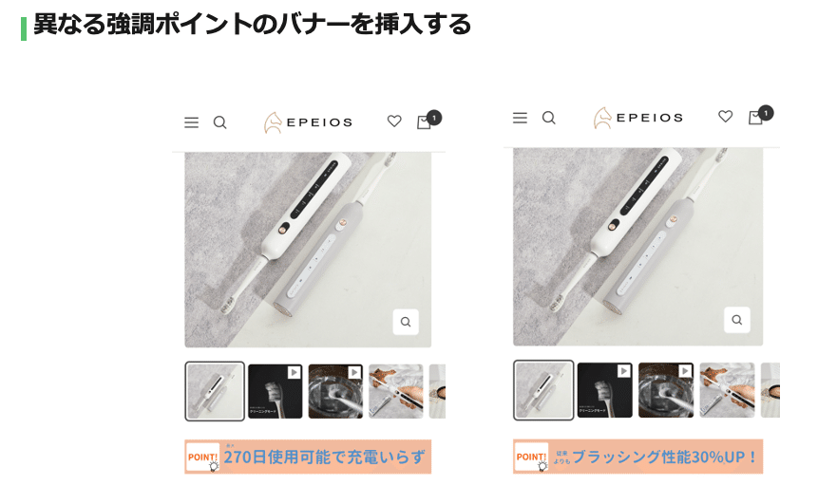Screen dimensions: 837x504
Task: Play brush head video thumbnail in left gallery
Action: tap(275, 391)
